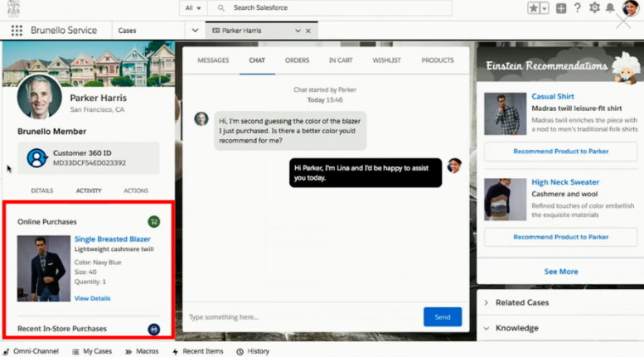Click the Favorites star icon
The height and width of the screenshot is (357, 644).
coord(533,7)
